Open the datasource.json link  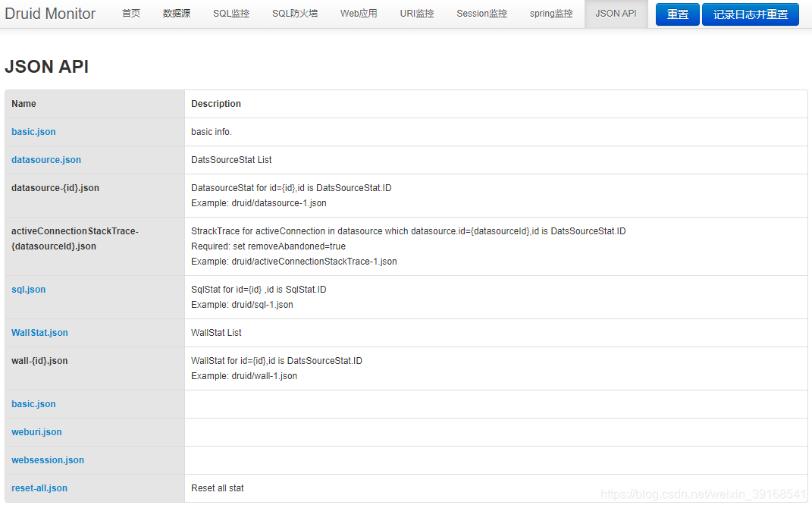point(46,159)
